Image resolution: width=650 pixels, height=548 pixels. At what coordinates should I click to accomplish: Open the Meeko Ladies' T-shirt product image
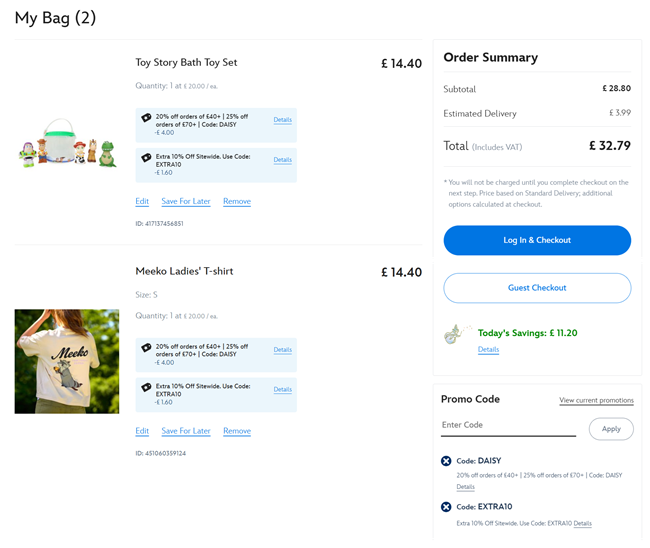point(67,361)
